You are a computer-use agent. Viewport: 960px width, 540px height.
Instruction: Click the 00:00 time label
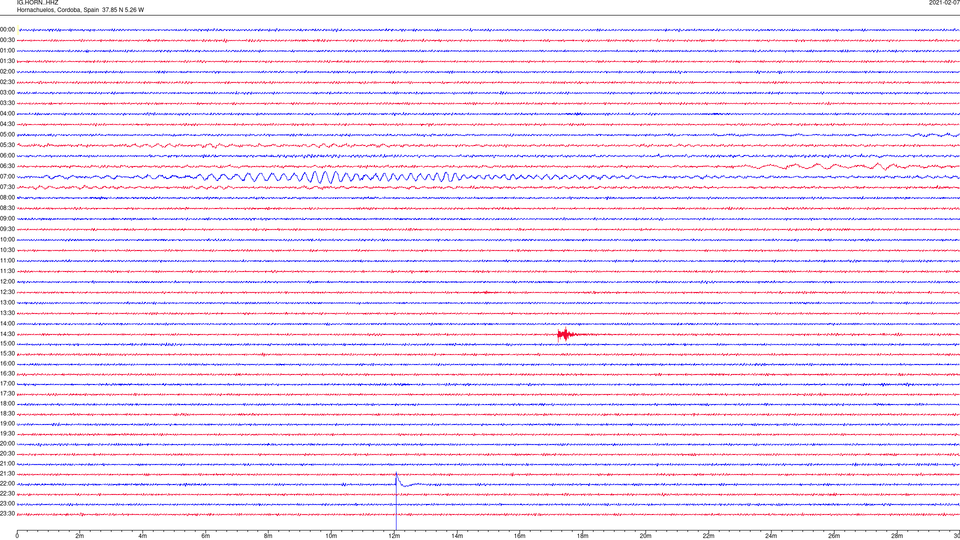coord(7,29)
